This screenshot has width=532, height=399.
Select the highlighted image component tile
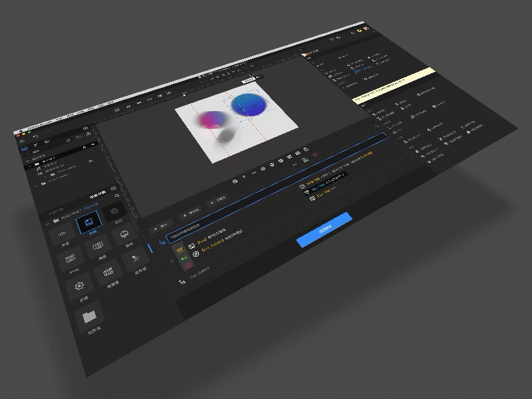(88, 219)
